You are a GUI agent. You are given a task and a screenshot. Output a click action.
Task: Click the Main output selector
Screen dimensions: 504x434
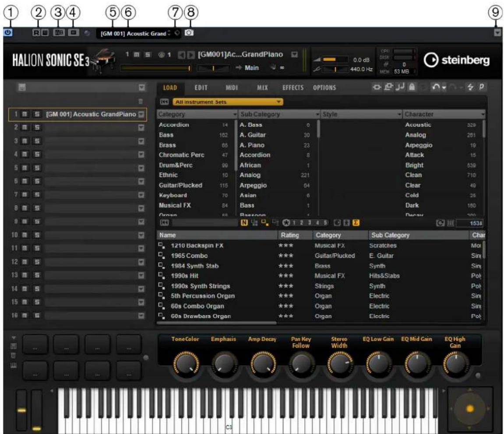252,68
